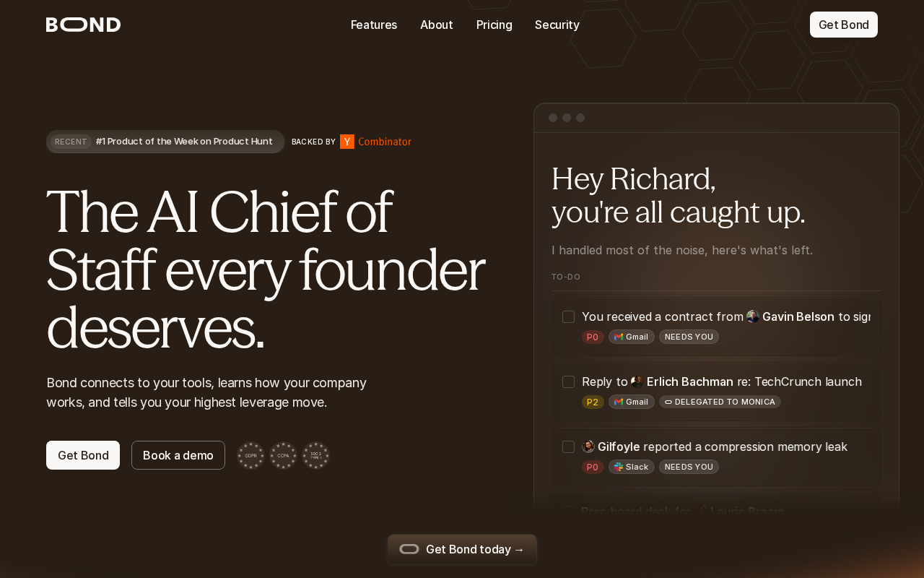Viewport: 924px width, 578px height.
Task: Check the box for the Gavin Belson contract task
Action: pyautogui.click(x=569, y=316)
